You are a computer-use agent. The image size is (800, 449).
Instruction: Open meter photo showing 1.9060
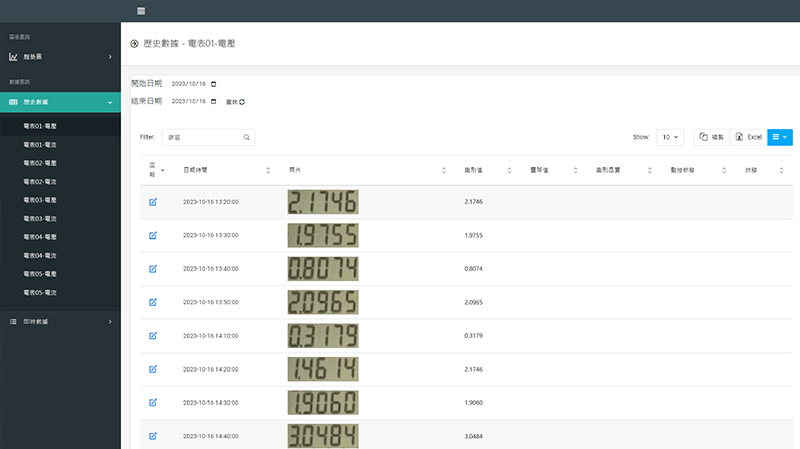tap(323, 403)
